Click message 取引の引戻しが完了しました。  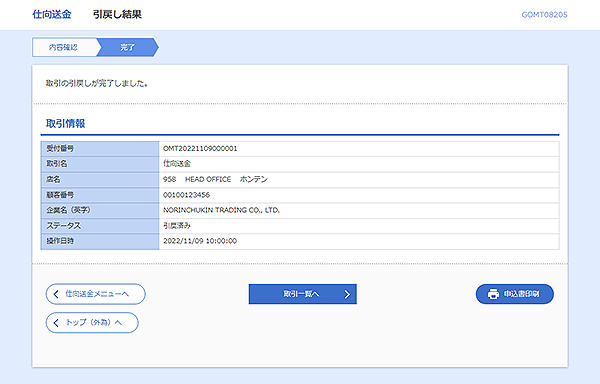pyautogui.click(x=97, y=83)
